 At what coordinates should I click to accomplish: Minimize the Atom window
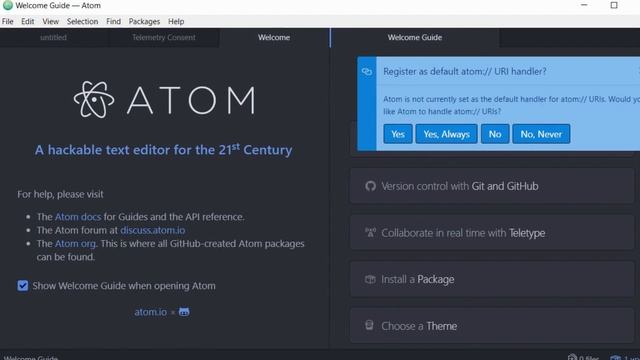(584, 5)
